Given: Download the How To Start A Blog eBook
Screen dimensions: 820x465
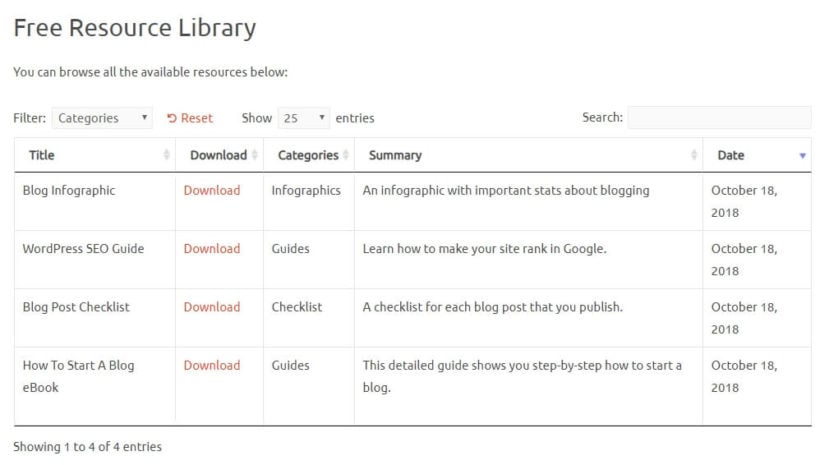Looking at the screenshot, I should click(x=212, y=365).
